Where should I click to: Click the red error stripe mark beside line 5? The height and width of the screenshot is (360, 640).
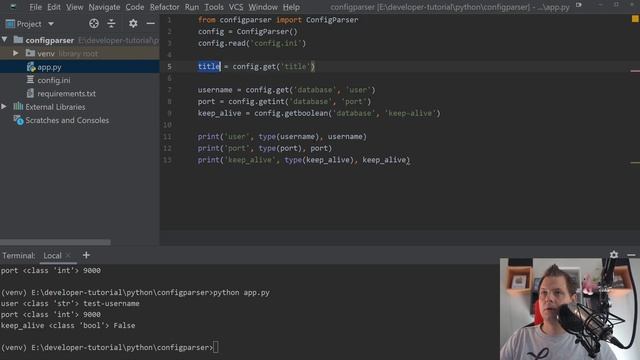click(635, 71)
